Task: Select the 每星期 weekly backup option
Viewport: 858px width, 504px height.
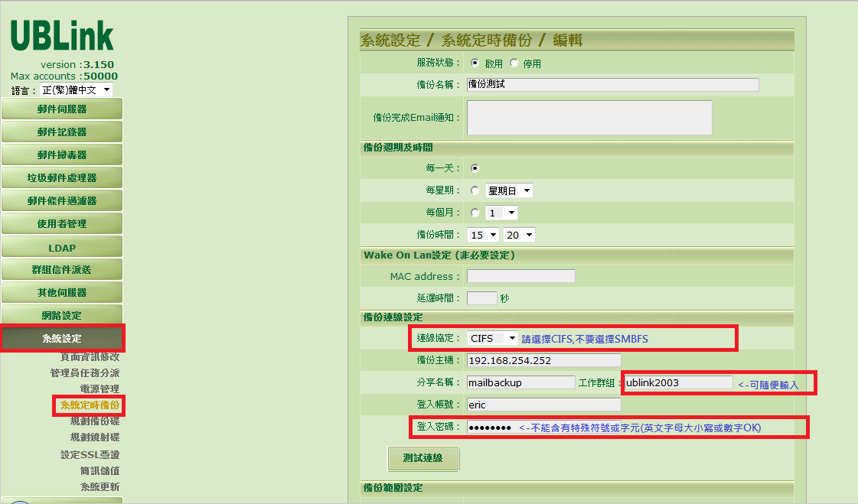Action: click(476, 190)
